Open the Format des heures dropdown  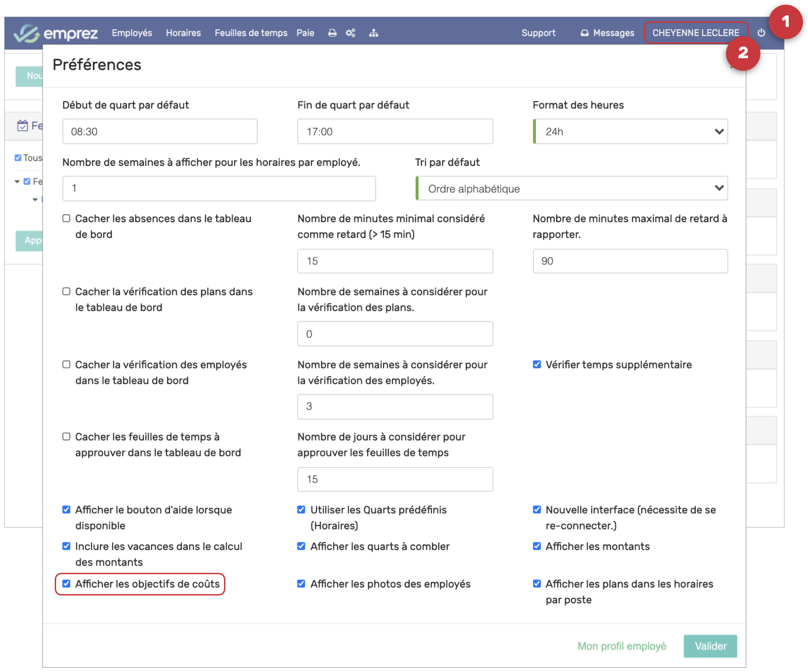point(630,132)
